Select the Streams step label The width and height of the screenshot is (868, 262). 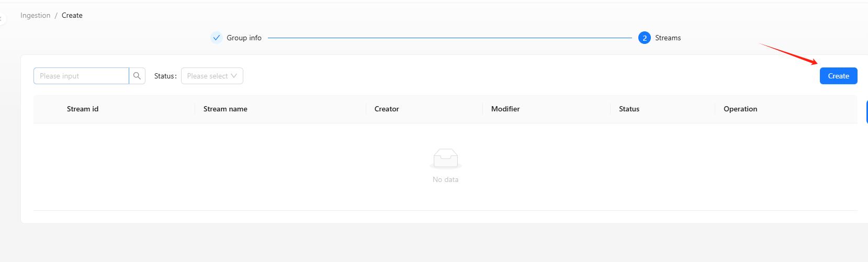coord(668,38)
